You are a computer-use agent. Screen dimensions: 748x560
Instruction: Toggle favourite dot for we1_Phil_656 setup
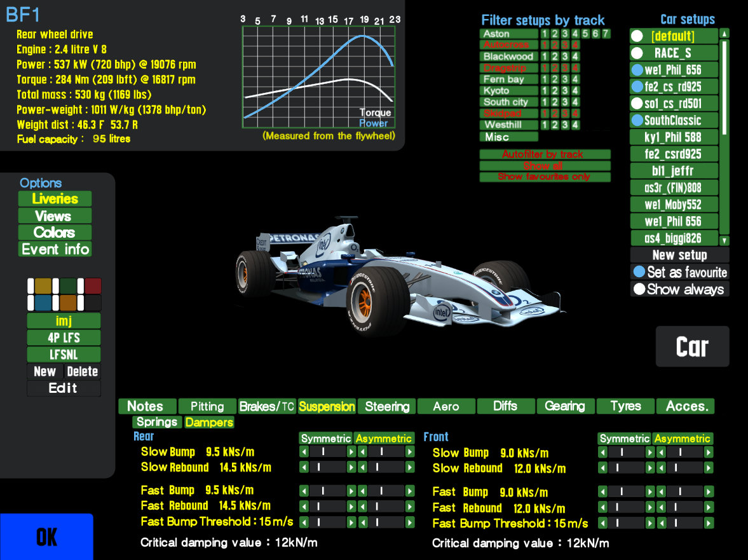(x=637, y=70)
